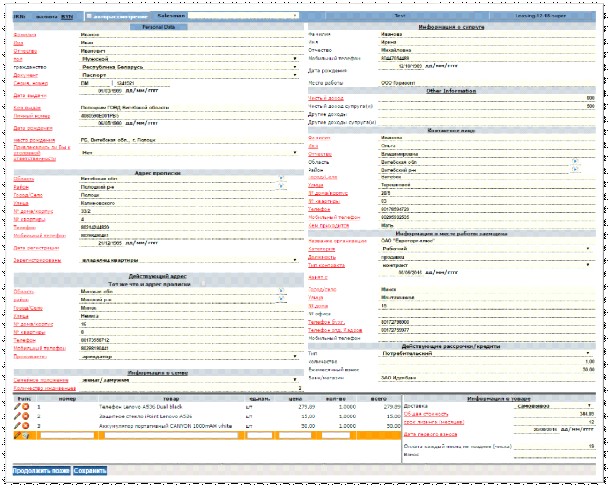Open the Потребительский loan type dropdown
Screen dimensions: 612x492
click(486, 353)
